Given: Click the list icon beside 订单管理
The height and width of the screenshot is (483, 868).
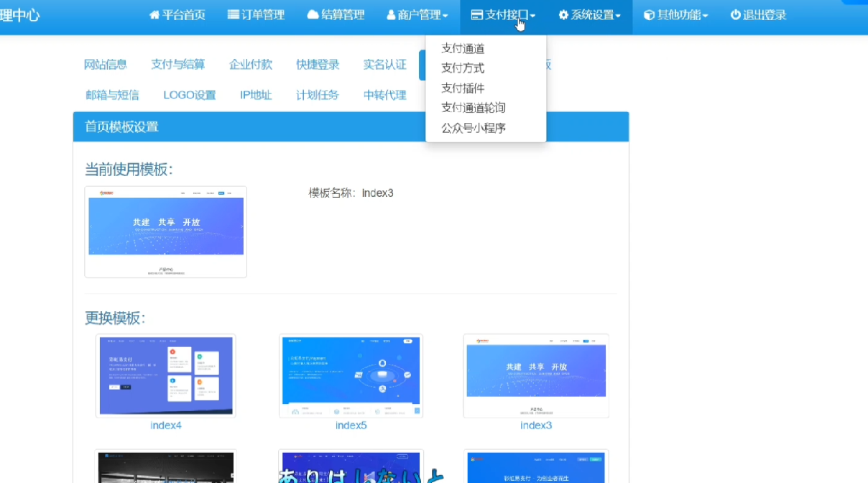Looking at the screenshot, I should tap(233, 15).
